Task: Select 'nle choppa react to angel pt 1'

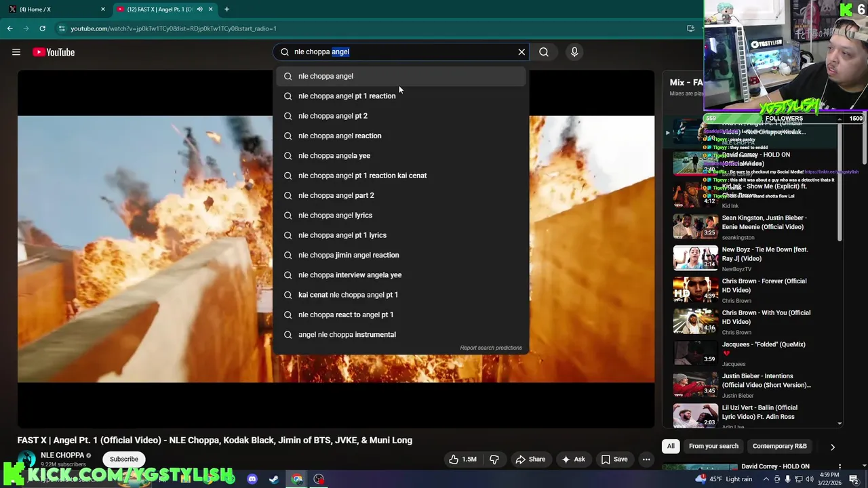Action: point(401,314)
